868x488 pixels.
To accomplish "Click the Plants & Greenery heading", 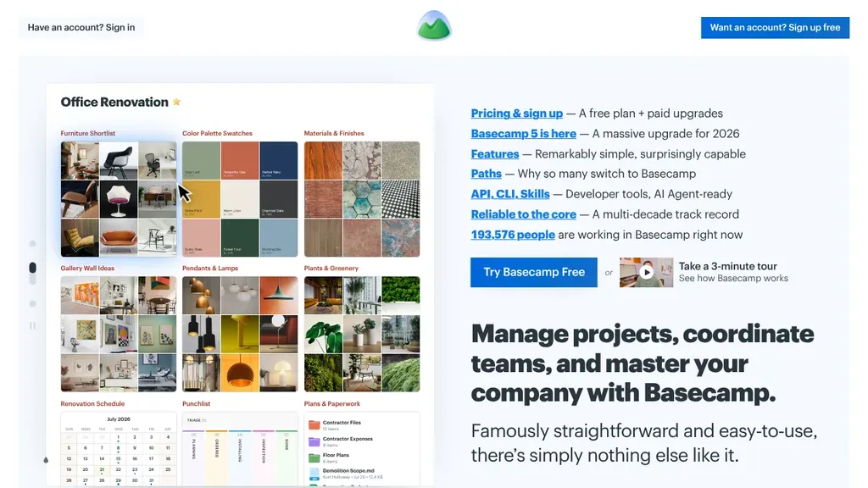I will click(x=331, y=269).
